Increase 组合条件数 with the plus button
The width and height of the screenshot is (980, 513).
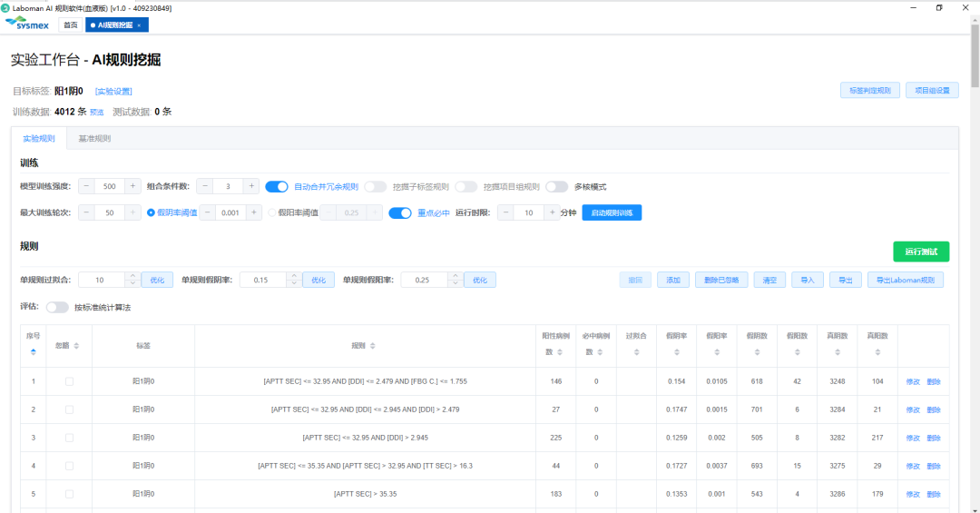(251, 186)
